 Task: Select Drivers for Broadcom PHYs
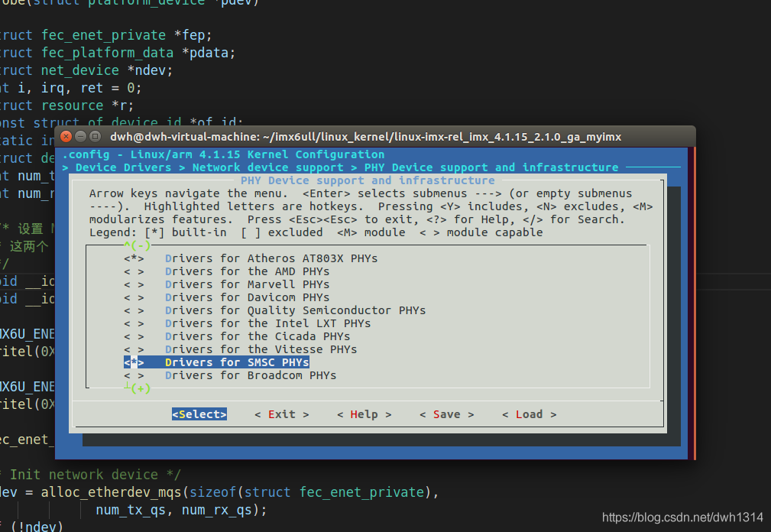pos(251,375)
